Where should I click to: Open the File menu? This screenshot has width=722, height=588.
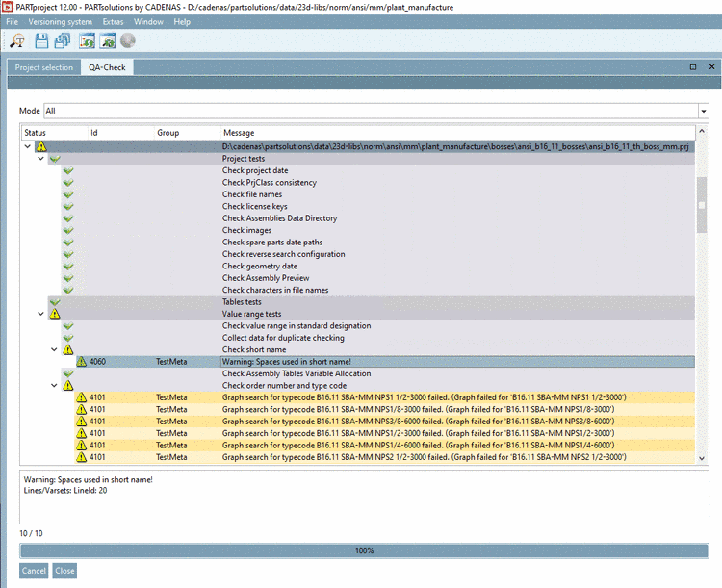12,22
